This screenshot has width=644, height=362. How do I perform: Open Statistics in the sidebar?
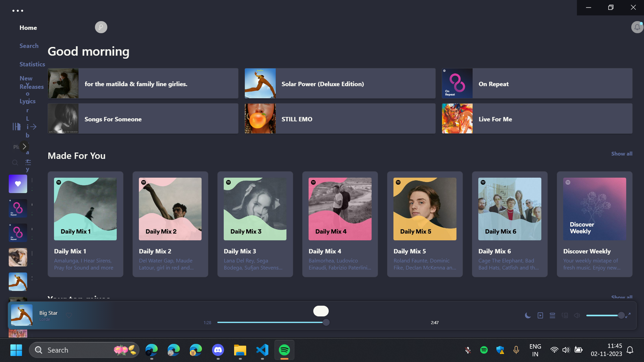coord(32,64)
